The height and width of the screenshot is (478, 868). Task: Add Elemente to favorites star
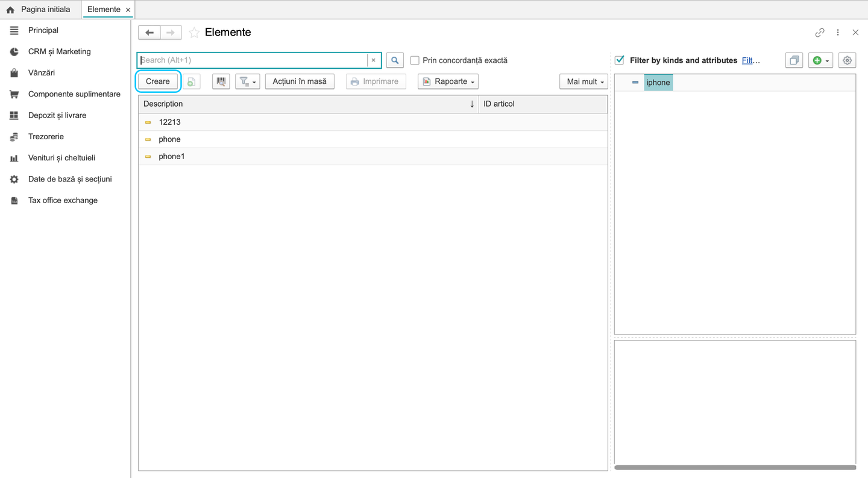194,33
